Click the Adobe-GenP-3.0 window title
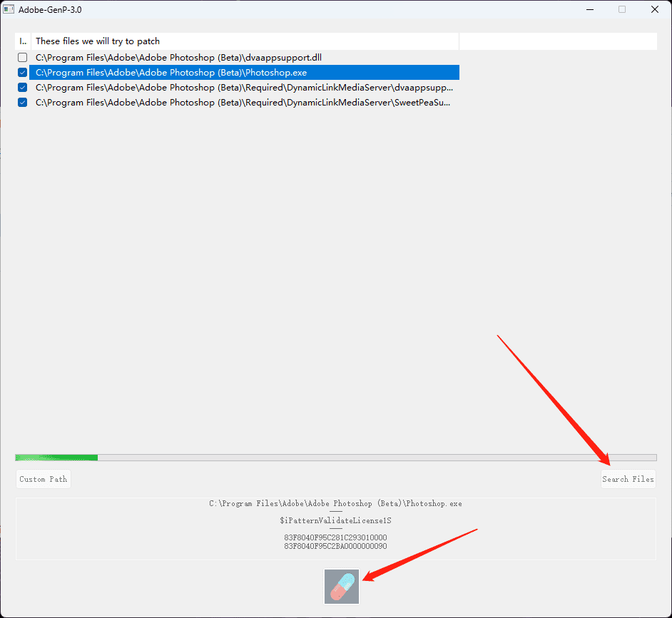Screen dimensions: 672x618 (50, 10)
